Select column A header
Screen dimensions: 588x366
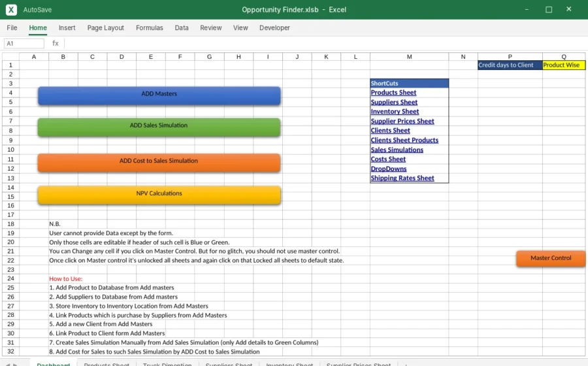34,57
